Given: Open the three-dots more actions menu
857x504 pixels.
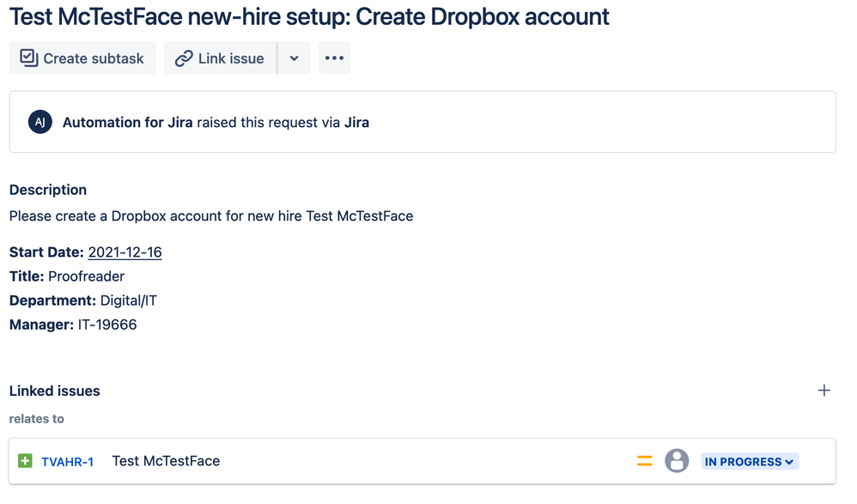Looking at the screenshot, I should [x=335, y=58].
